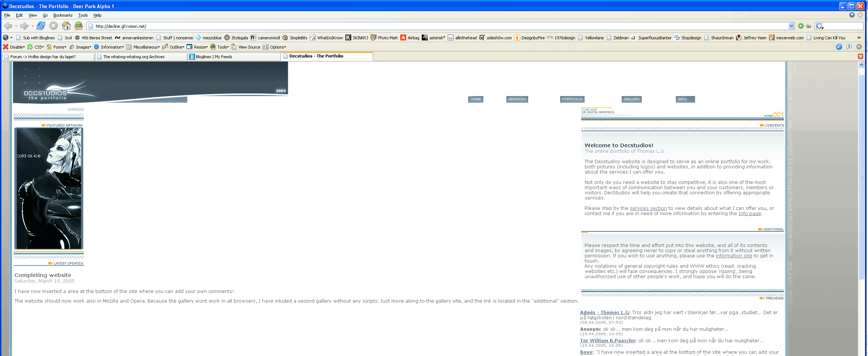Expand the address bar URL dropdown
868x356 pixels.
pyautogui.click(x=791, y=26)
